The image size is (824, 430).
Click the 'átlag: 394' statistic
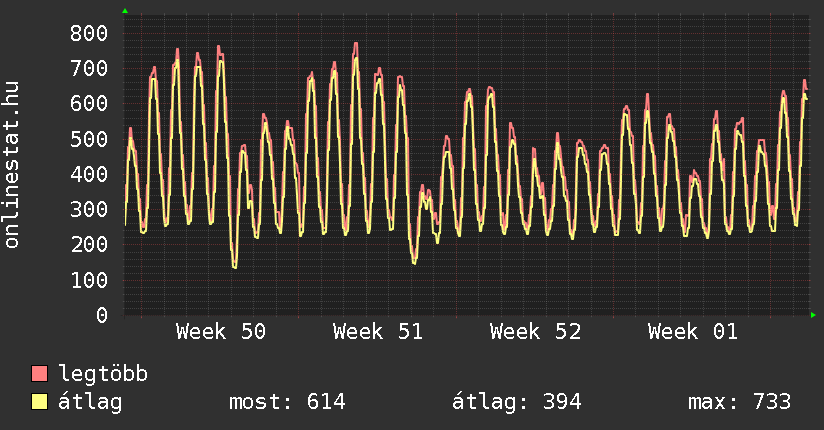(x=517, y=402)
